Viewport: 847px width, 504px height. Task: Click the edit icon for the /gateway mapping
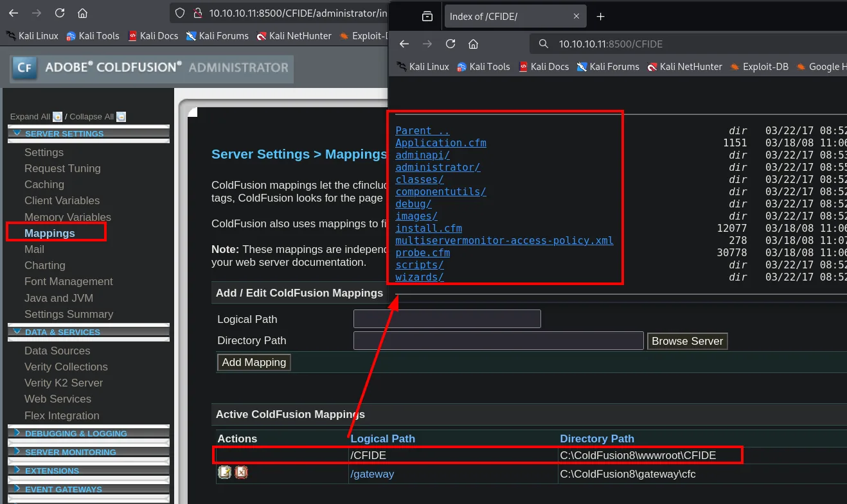[224, 473]
